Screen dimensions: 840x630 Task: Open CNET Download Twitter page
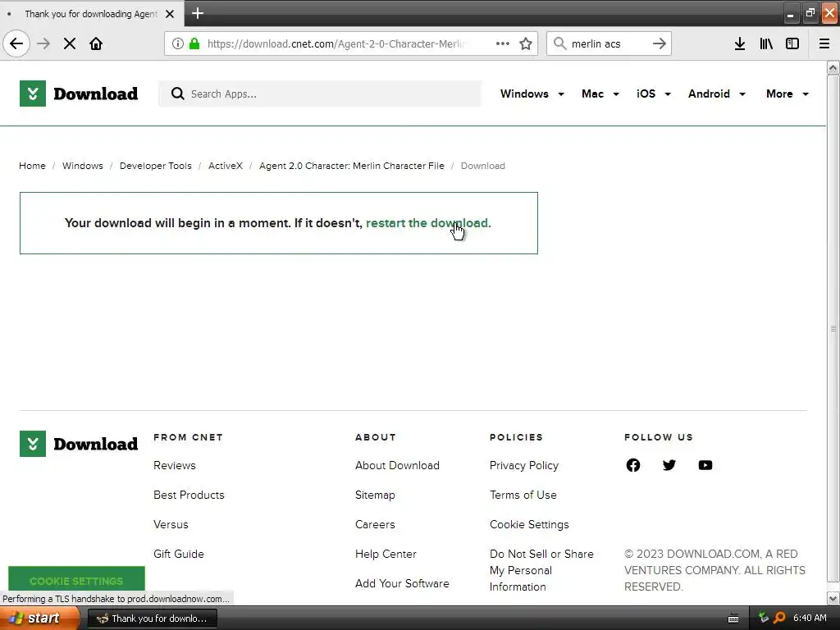pyautogui.click(x=669, y=465)
